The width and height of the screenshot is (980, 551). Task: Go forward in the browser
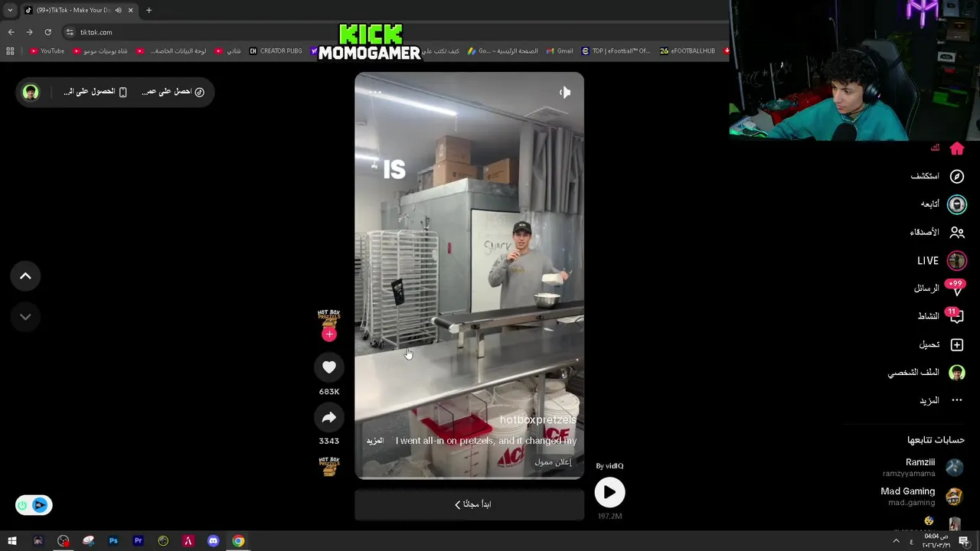[x=29, y=32]
